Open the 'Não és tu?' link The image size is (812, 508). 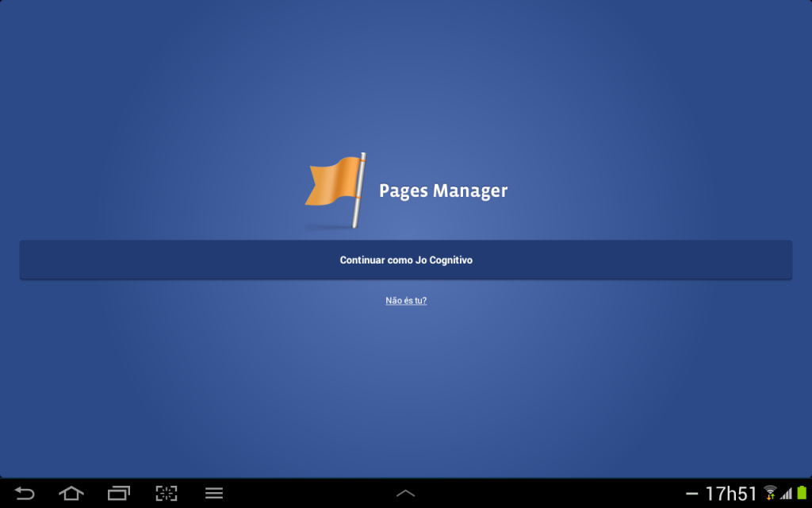click(x=406, y=301)
